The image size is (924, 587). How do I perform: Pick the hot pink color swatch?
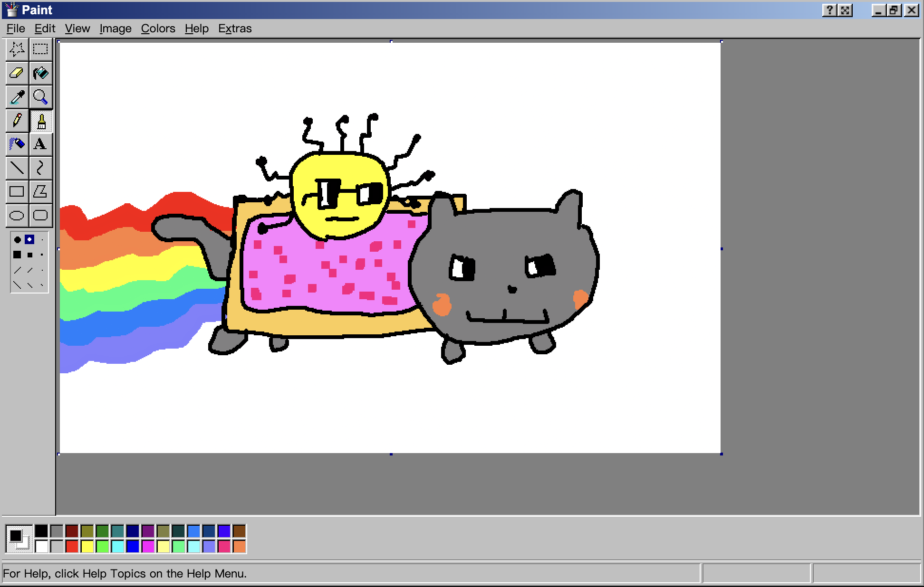point(224,546)
